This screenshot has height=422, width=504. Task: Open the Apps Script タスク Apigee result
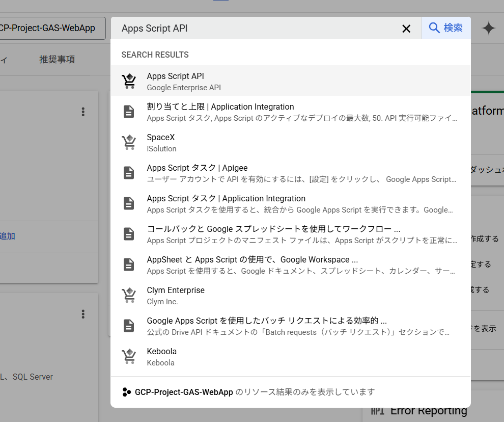pos(291,173)
